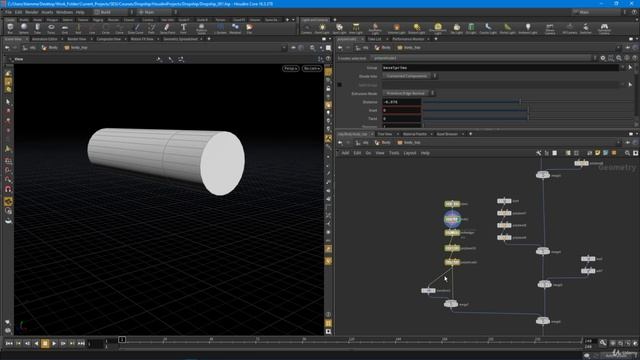
Task: Select the Switcher shelf tool
Action: (x=586, y=29)
